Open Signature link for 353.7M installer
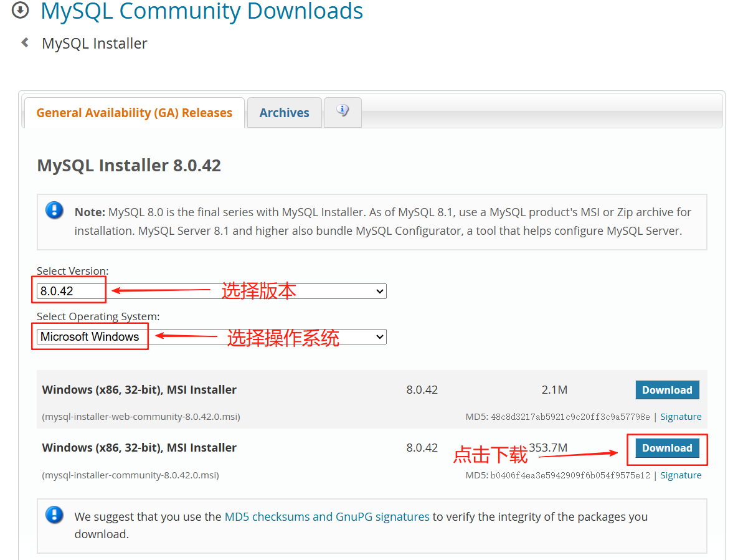Viewport: 738px width, 560px height. pyautogui.click(x=681, y=475)
